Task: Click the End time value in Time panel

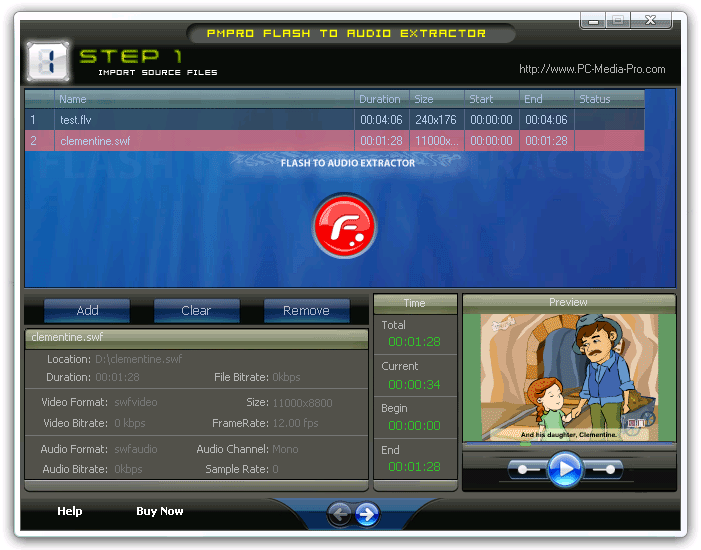Action: coord(414,467)
